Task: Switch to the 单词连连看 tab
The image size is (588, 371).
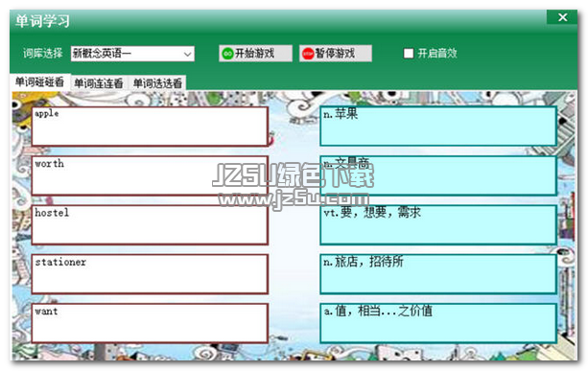Action: (99, 82)
